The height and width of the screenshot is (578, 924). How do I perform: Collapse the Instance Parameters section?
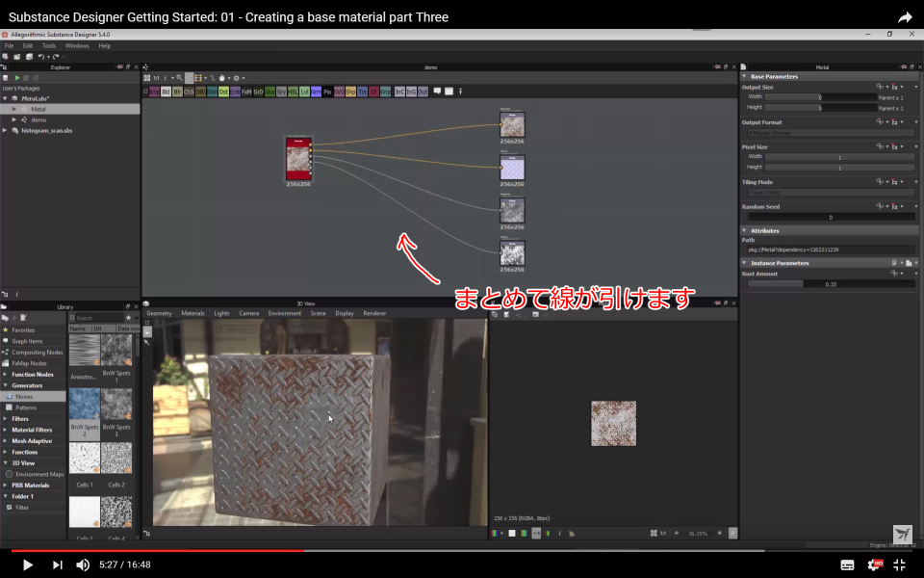point(744,263)
